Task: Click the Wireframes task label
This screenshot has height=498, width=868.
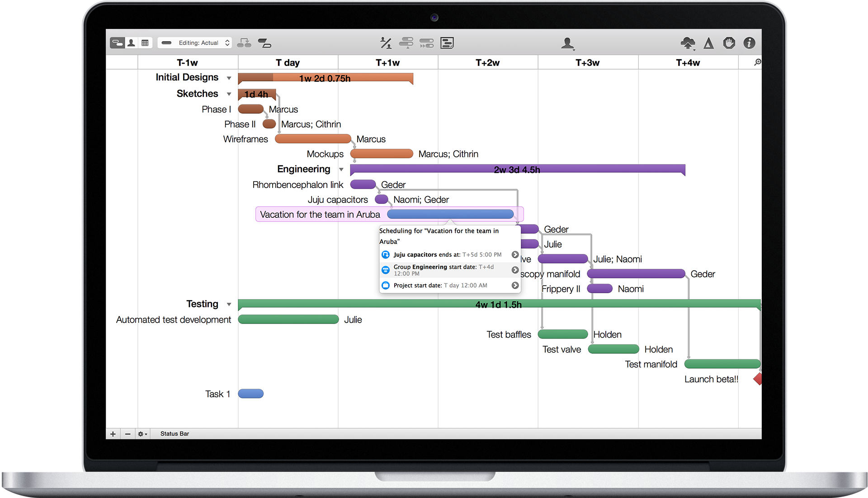Action: [x=245, y=139]
